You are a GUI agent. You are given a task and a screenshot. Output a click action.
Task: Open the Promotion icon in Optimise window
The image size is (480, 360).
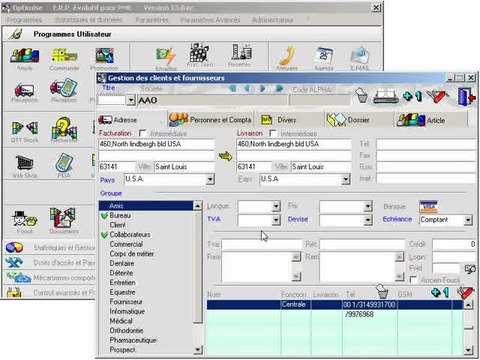click(104, 56)
